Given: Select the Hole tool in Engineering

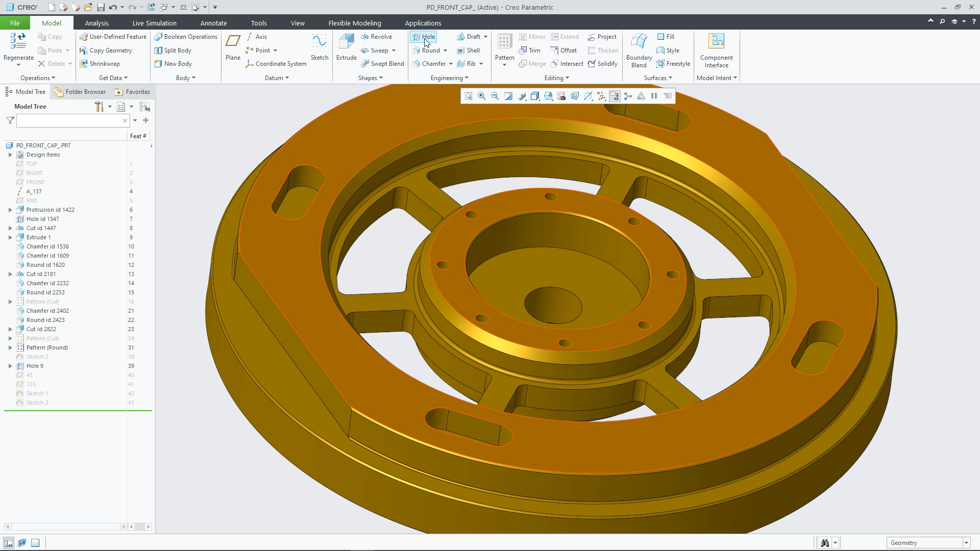Looking at the screenshot, I should pos(424,37).
